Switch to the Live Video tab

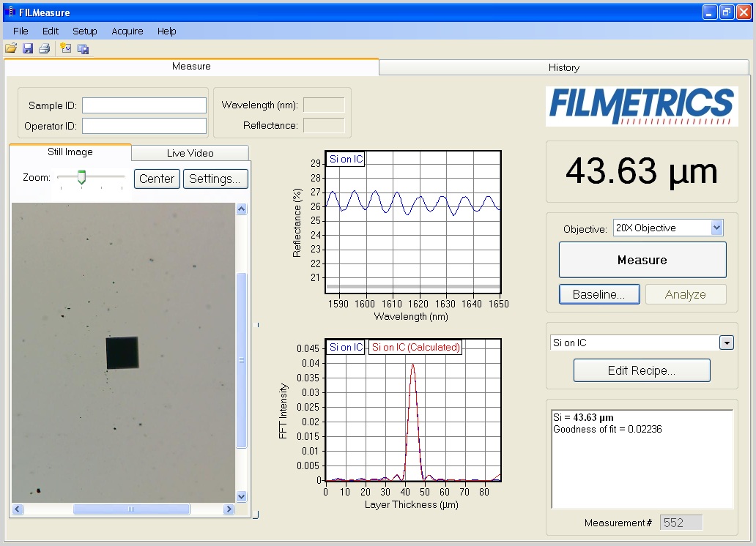click(x=190, y=153)
